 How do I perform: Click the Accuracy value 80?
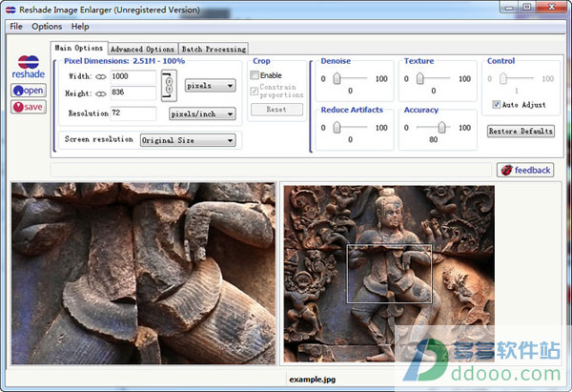(434, 139)
